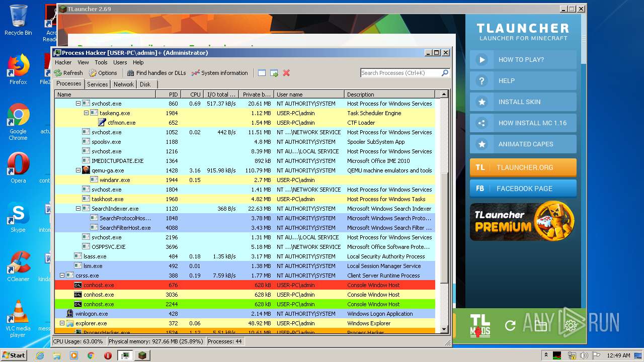This screenshot has width=644, height=362.
Task: Select the red conhost.exe PID 676 row
Action: (245, 285)
